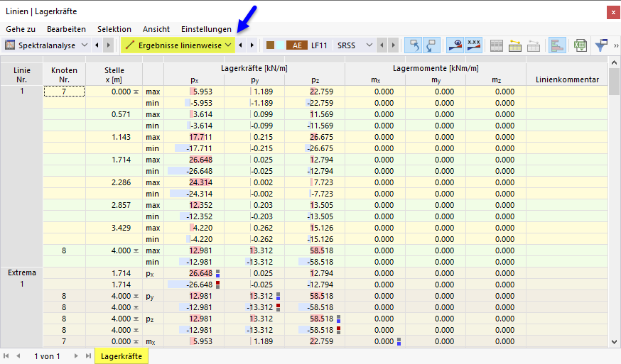
Task: Select previous load case arrow after SRSS
Action: [382, 45]
